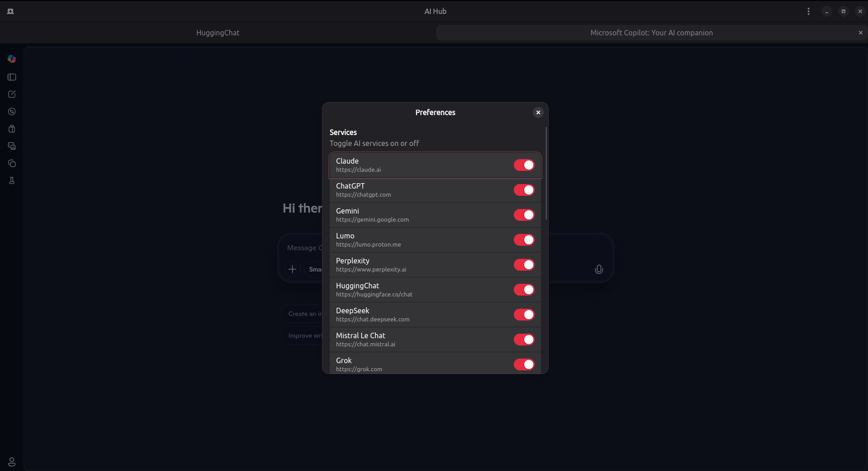Open the images icon in the sidebar
Viewport: 868px width, 471px height.
11,146
